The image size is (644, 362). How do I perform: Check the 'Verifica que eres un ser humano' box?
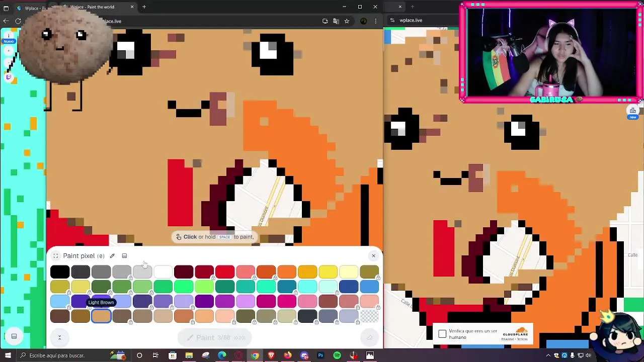[x=442, y=334]
